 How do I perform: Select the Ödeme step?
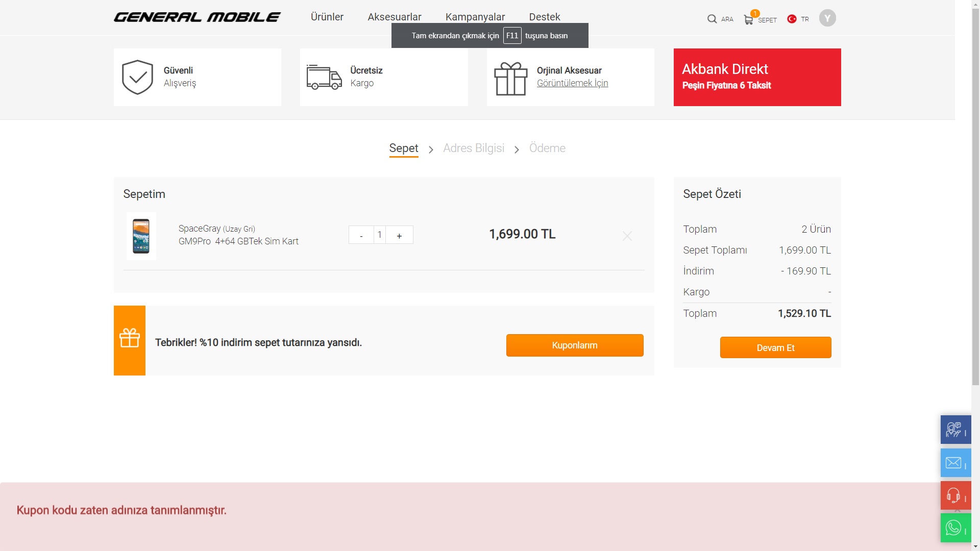click(547, 148)
